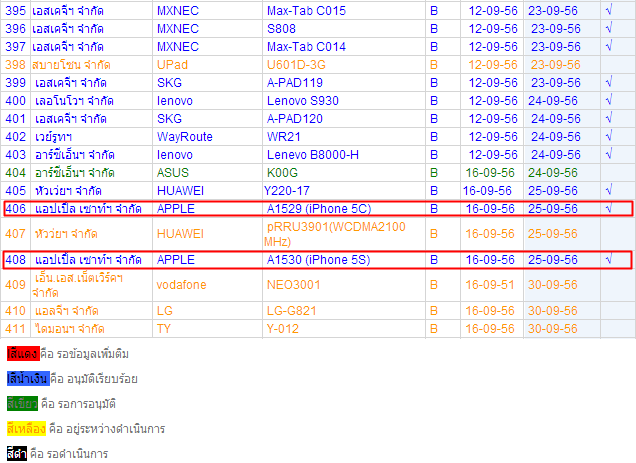Click the black สีดำ legend swatch

point(17,454)
